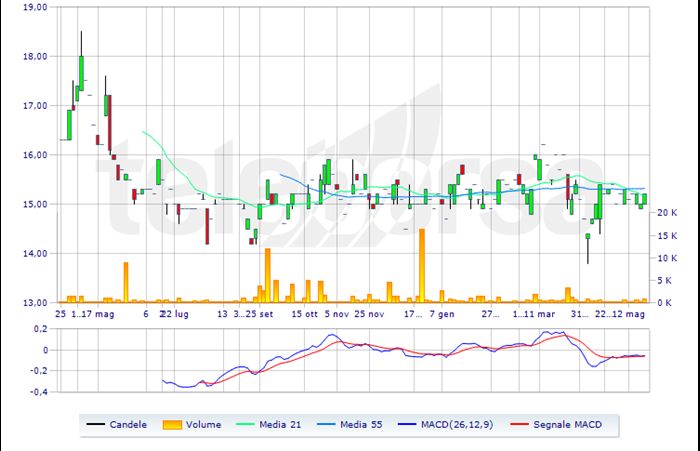The height and width of the screenshot is (451, 700).
Task: Click the 25 set date label
Action: [x=259, y=314]
